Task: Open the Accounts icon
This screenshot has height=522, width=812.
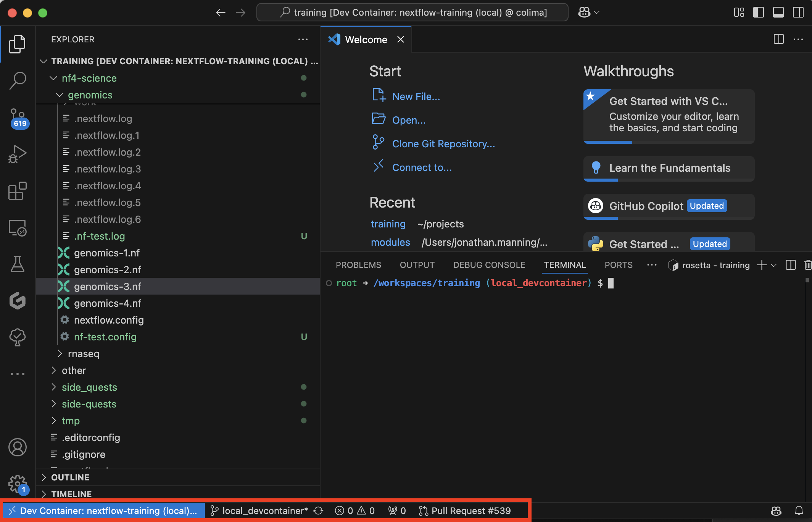Action: 18,447
